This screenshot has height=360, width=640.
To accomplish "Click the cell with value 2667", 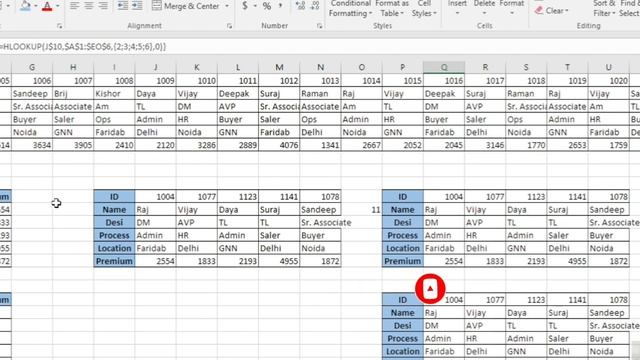I will [x=362, y=145].
